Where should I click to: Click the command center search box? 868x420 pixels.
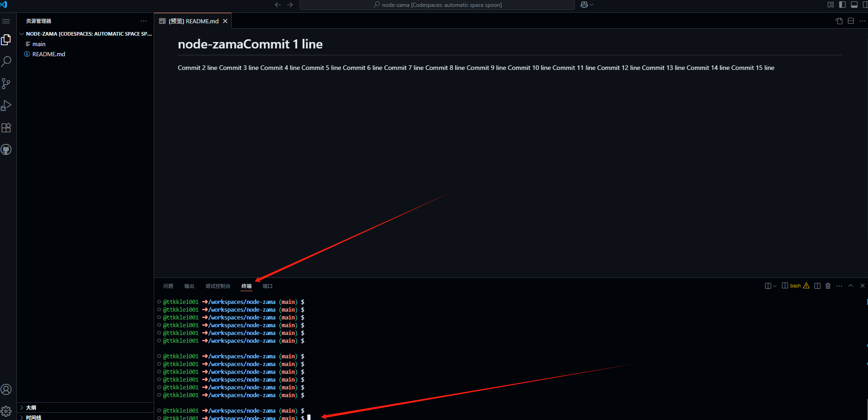437,5
